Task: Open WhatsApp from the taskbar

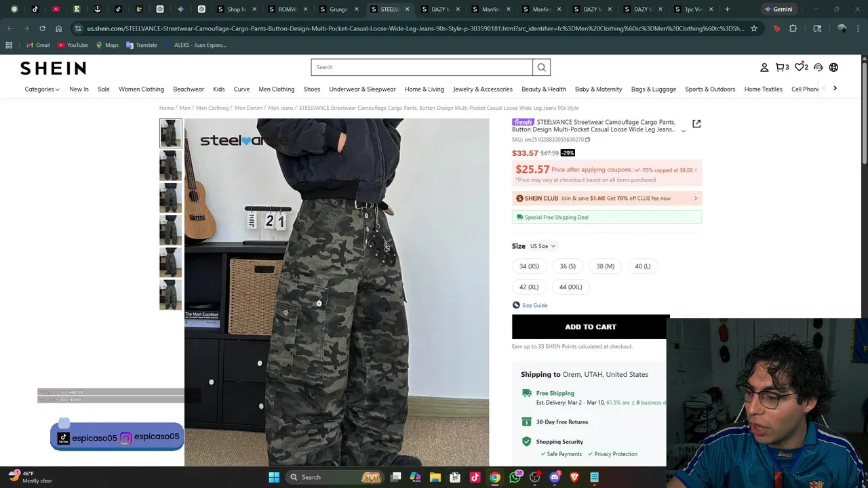Action: pos(515,477)
